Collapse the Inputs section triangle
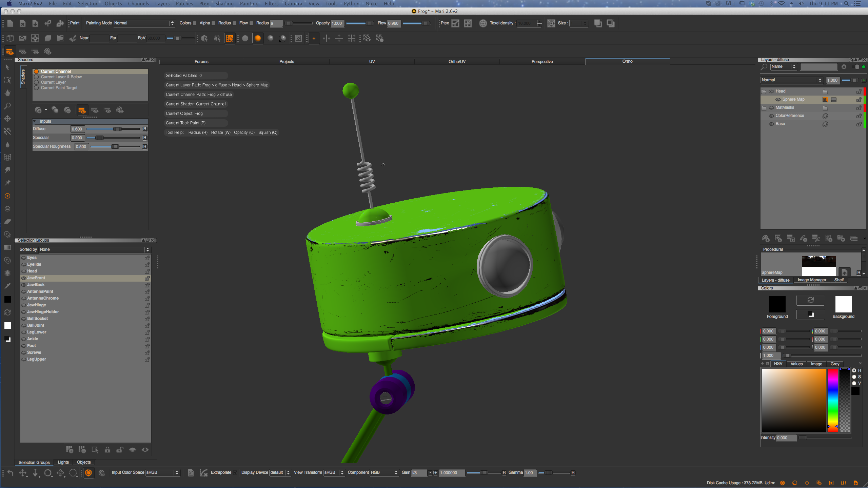This screenshot has height=488, width=868. point(35,121)
